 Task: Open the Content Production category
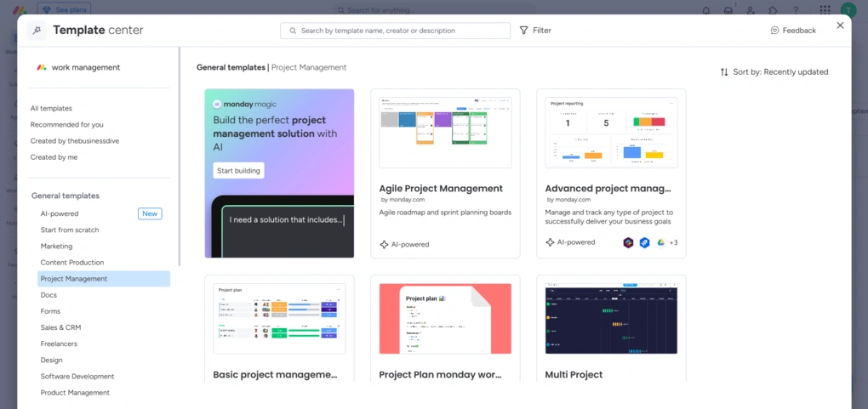(72, 263)
